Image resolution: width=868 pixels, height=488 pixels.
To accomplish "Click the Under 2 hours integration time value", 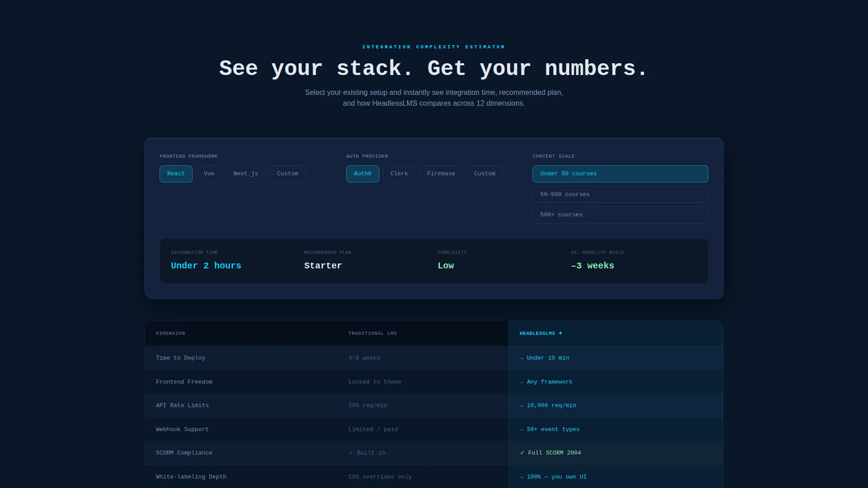I will [x=206, y=266].
